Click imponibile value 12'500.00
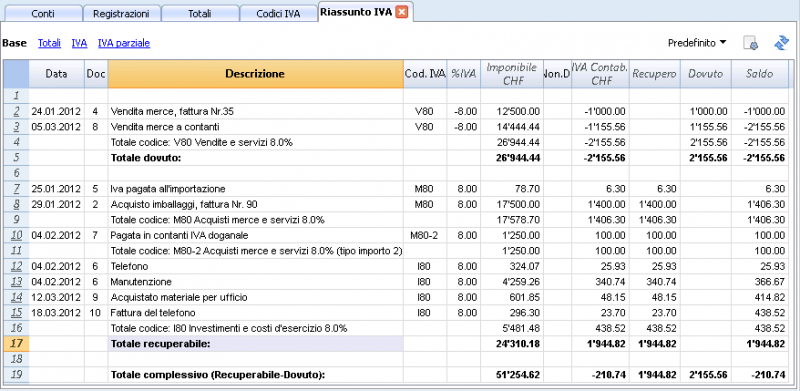800x391 pixels. click(512, 111)
